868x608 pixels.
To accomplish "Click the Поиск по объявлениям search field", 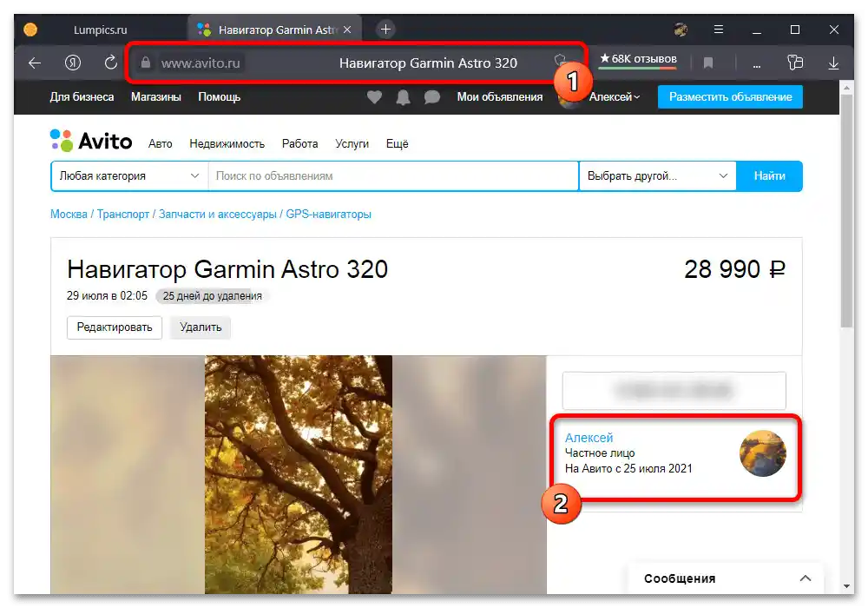I will tap(393, 176).
